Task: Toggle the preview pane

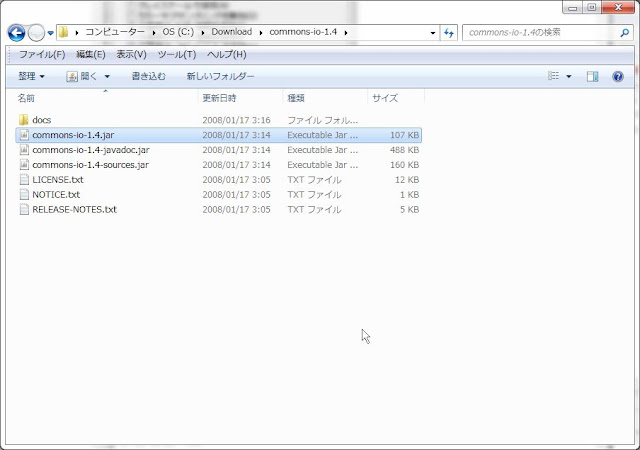Action: tap(593, 76)
